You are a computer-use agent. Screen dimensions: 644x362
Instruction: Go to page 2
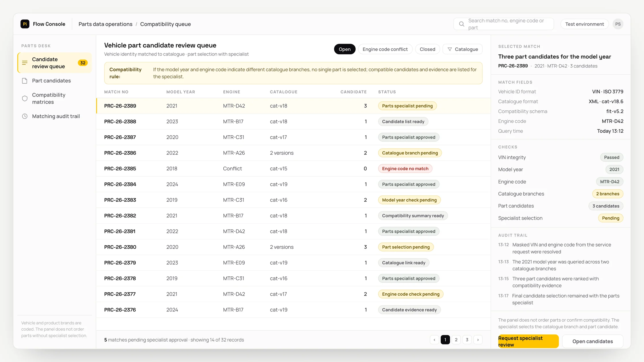point(456,340)
